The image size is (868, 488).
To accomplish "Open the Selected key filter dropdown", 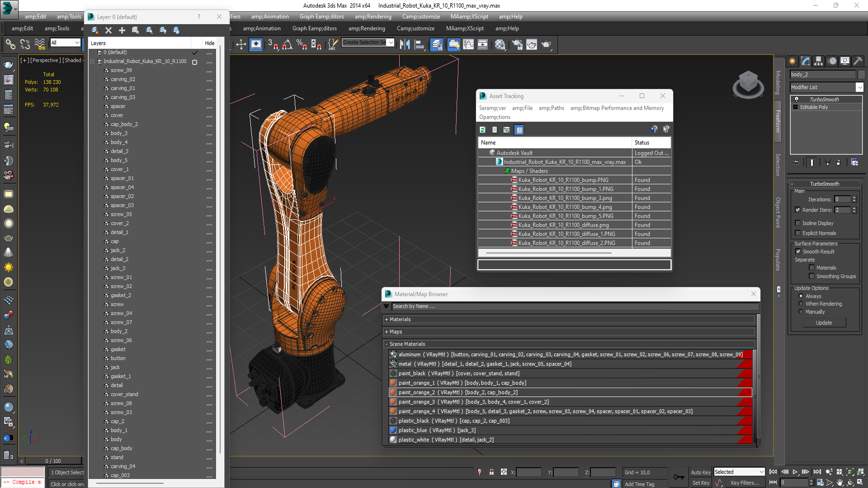I will (761, 472).
